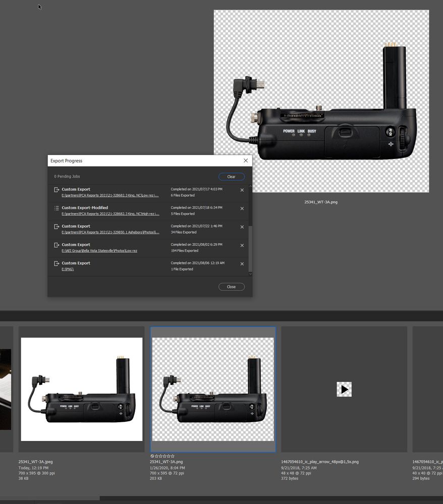Click the export icon of the 194 Files Exported job
This screenshot has height=504, width=443.
[57, 245]
